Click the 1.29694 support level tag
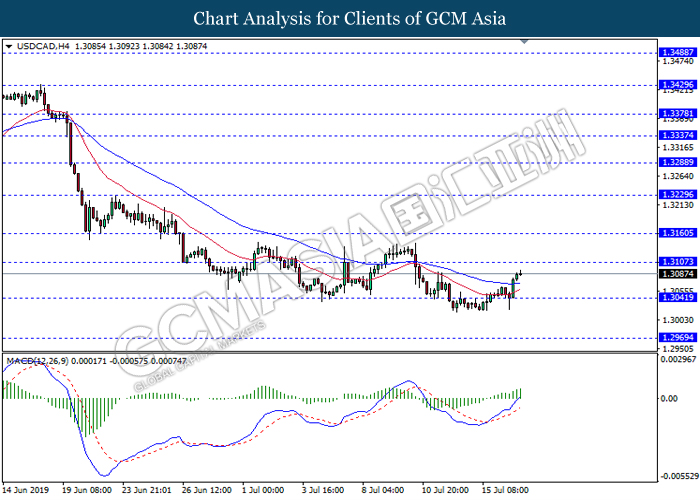This screenshot has height=500, width=700. [x=676, y=338]
